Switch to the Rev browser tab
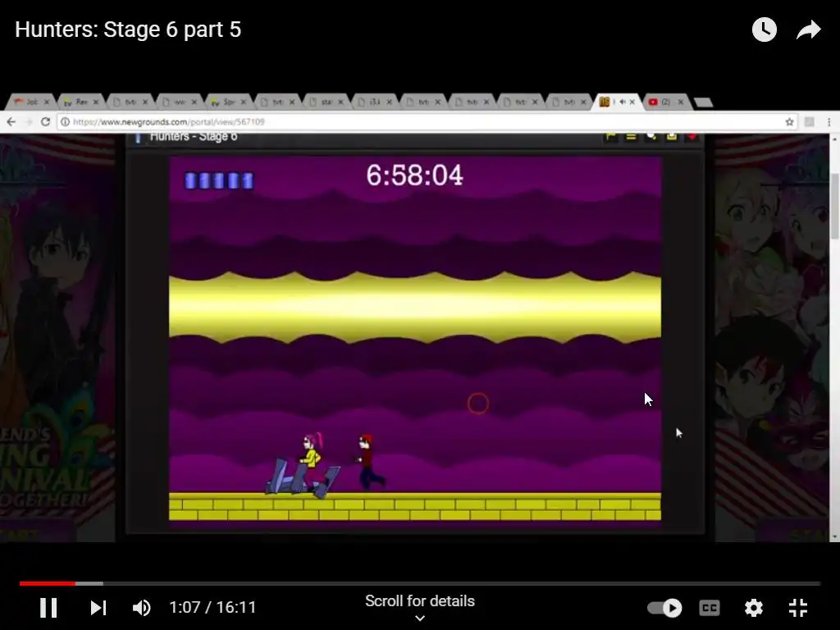840x630 pixels. (81, 102)
